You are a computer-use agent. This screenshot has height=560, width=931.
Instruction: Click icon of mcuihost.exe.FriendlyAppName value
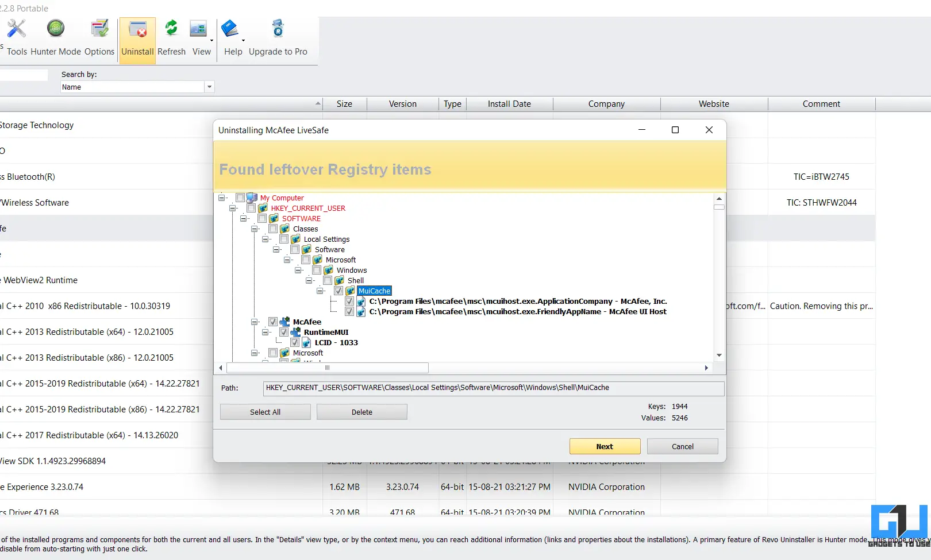[x=361, y=311]
